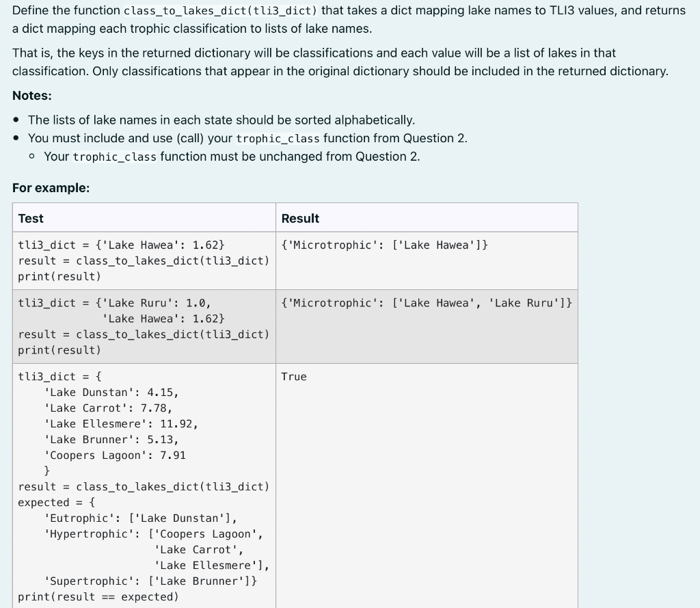The height and width of the screenshot is (608, 700).
Task: Click the print(result == expected) statement
Action: 97,596
